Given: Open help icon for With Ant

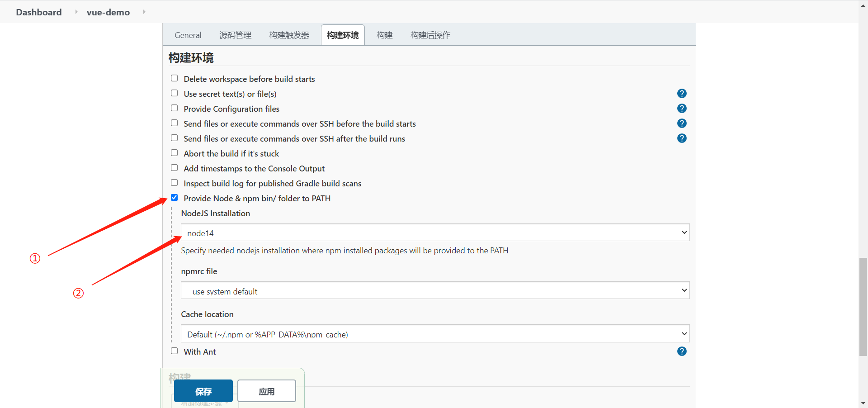Looking at the screenshot, I should [x=682, y=351].
